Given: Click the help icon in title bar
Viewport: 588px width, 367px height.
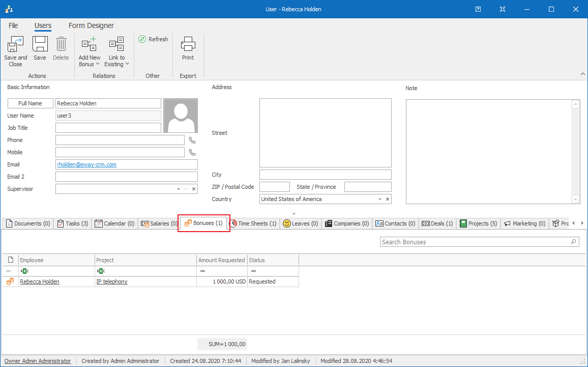Looking at the screenshot, I should (x=478, y=9).
